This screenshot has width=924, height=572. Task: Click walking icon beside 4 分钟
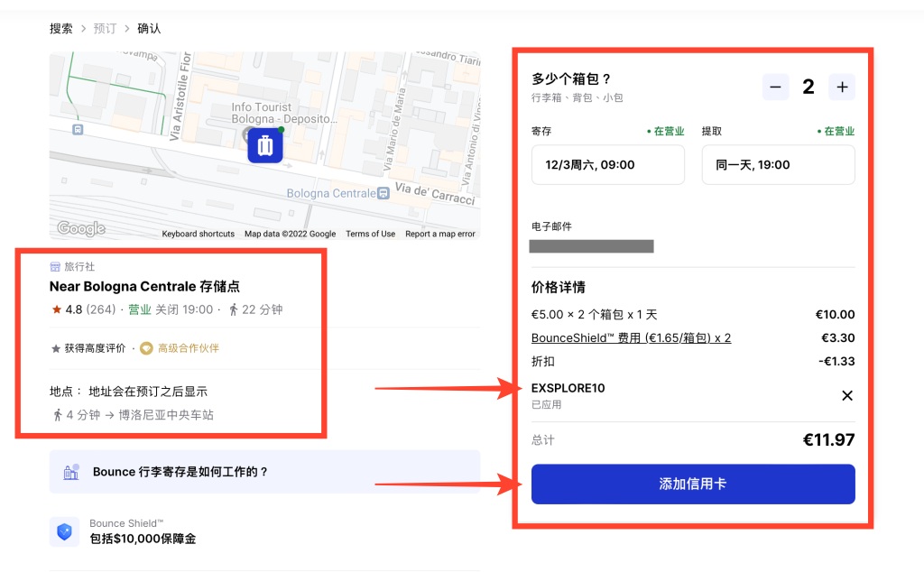click(x=57, y=415)
